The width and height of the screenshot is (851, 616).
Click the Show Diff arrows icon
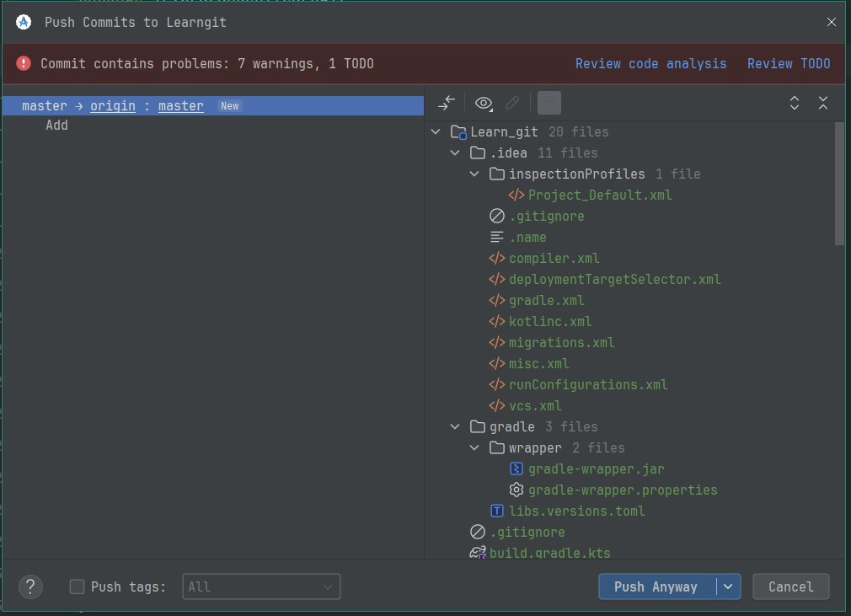(447, 103)
